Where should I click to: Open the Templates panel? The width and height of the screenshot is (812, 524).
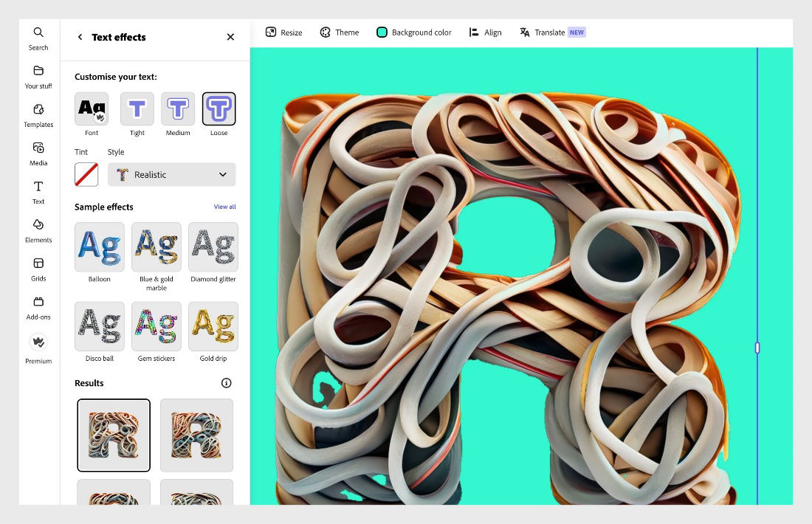click(38, 114)
